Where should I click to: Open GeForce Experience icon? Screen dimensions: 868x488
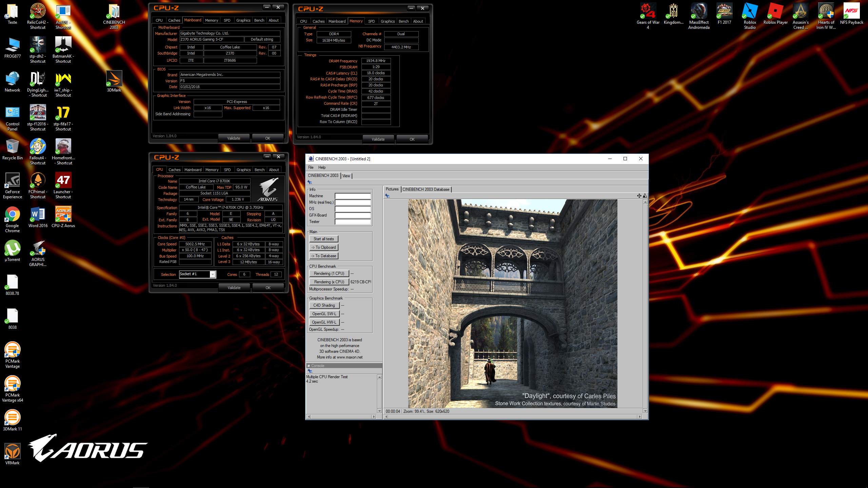[13, 186]
